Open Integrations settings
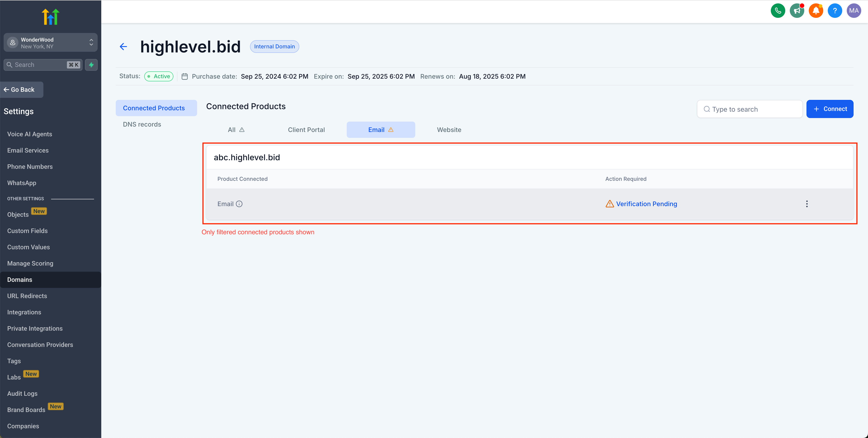 pyautogui.click(x=24, y=312)
